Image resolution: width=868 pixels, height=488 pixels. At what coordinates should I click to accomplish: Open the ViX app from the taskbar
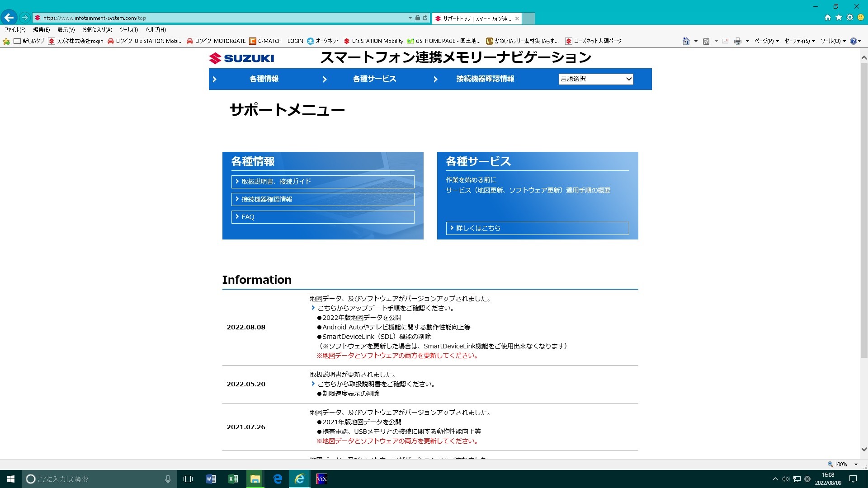tap(321, 479)
